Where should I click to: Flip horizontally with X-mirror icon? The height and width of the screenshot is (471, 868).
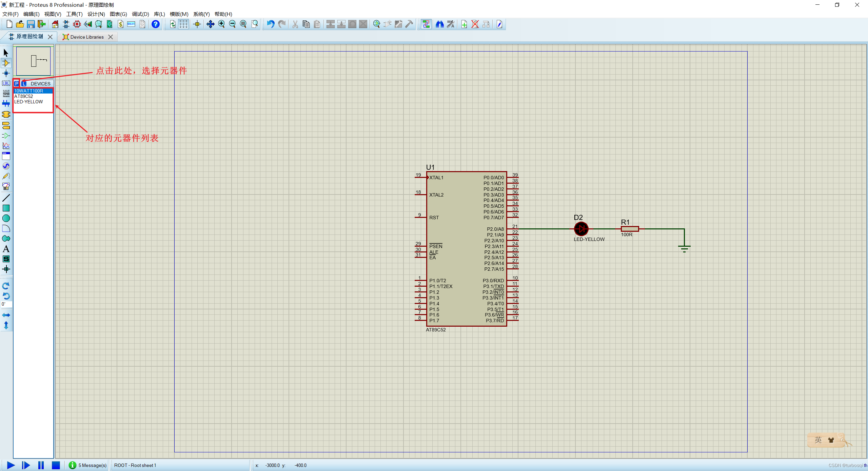[x=6, y=315]
